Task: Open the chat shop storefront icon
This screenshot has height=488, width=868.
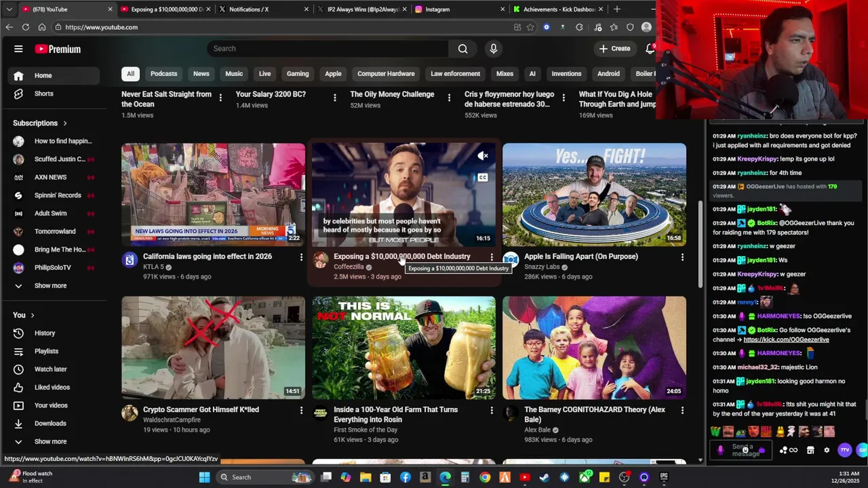Action: pyautogui.click(x=810, y=450)
